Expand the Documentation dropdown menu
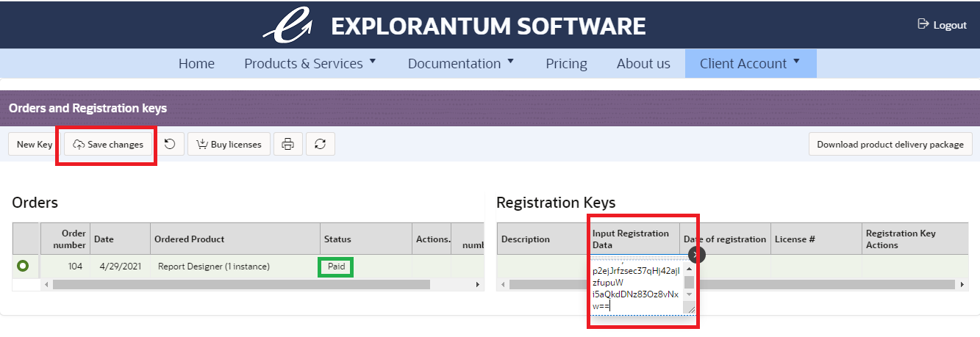Image resolution: width=980 pixels, height=337 pixels. coord(461,63)
